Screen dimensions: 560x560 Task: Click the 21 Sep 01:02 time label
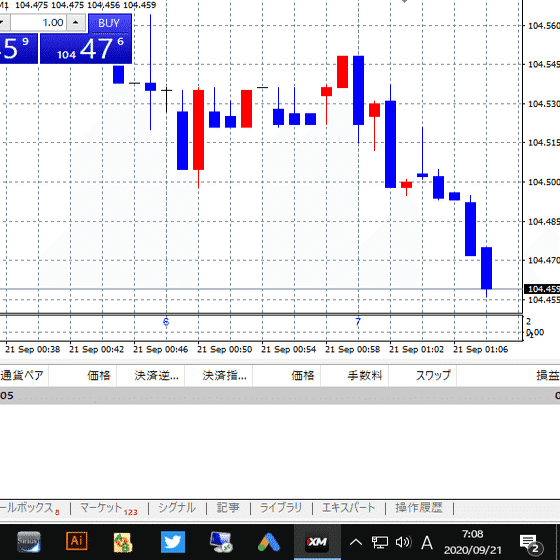pos(416,349)
